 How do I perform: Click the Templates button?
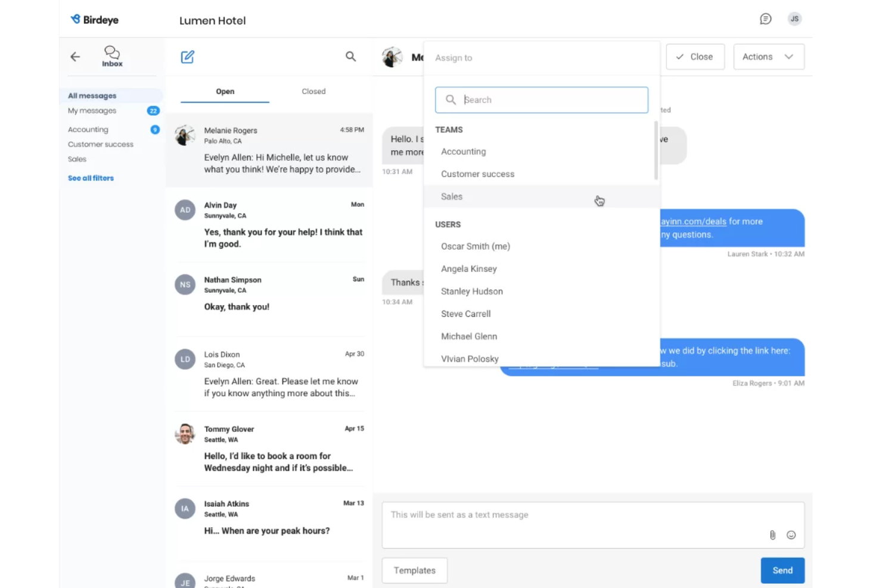(x=414, y=570)
